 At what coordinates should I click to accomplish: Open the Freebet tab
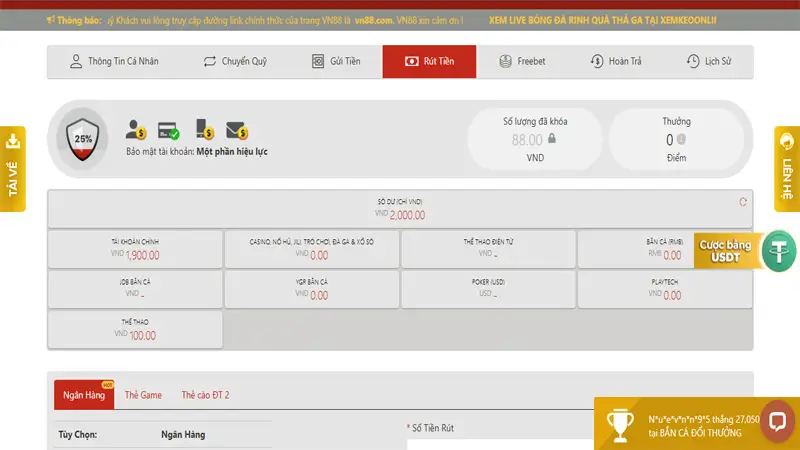[x=522, y=61]
